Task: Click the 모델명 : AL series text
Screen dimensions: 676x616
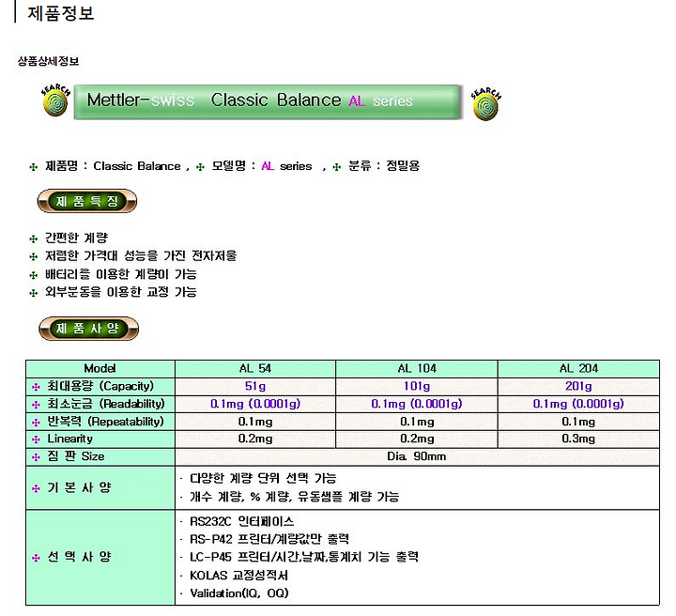Action: 262,166
